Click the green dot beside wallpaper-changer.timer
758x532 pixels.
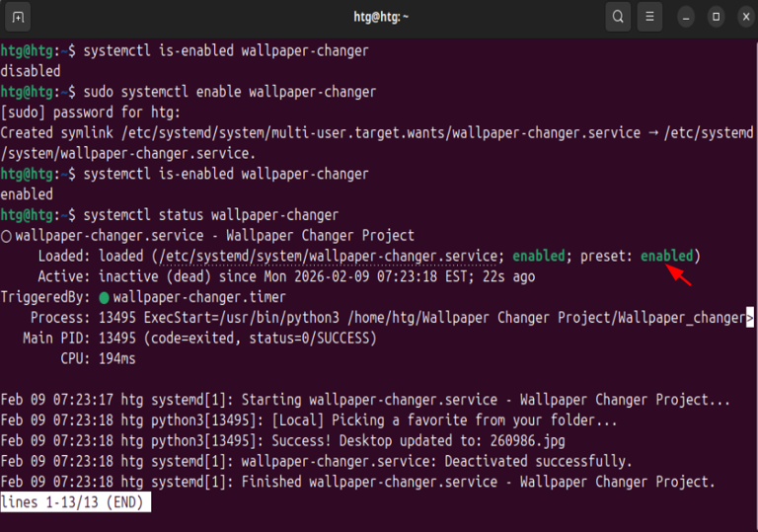click(x=104, y=297)
